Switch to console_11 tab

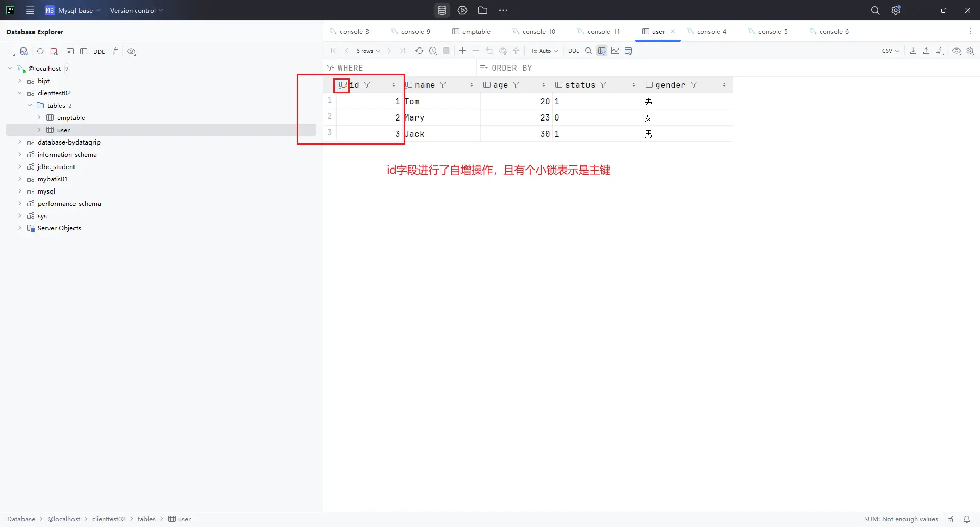point(599,31)
